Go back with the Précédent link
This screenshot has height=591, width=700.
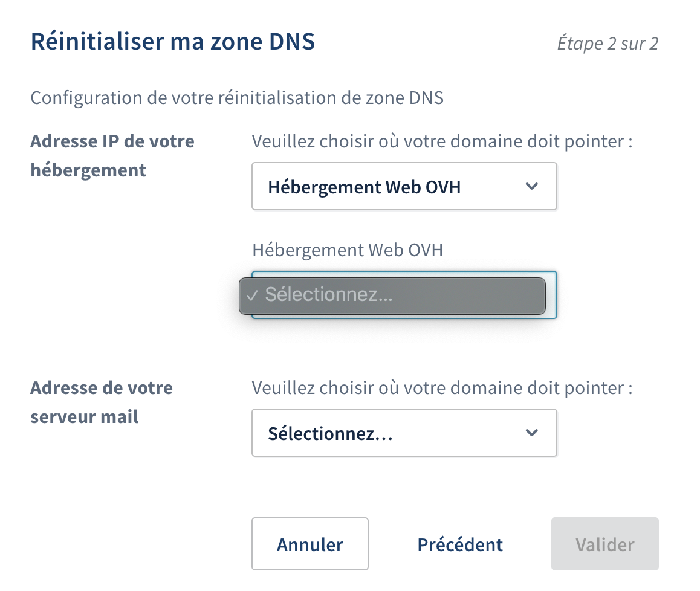pyautogui.click(x=460, y=544)
